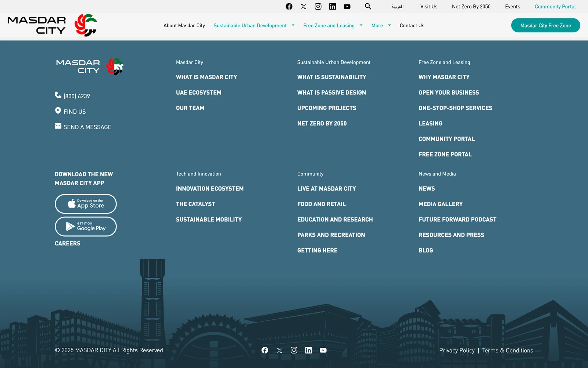Open Upcoming Projects footer link
Image resolution: width=588 pixels, height=368 pixels.
327,108
